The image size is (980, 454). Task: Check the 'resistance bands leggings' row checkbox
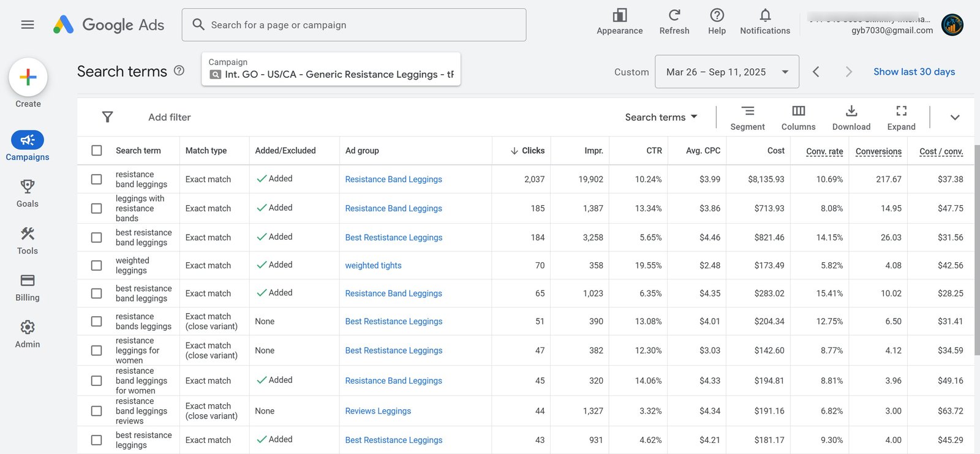(x=97, y=321)
